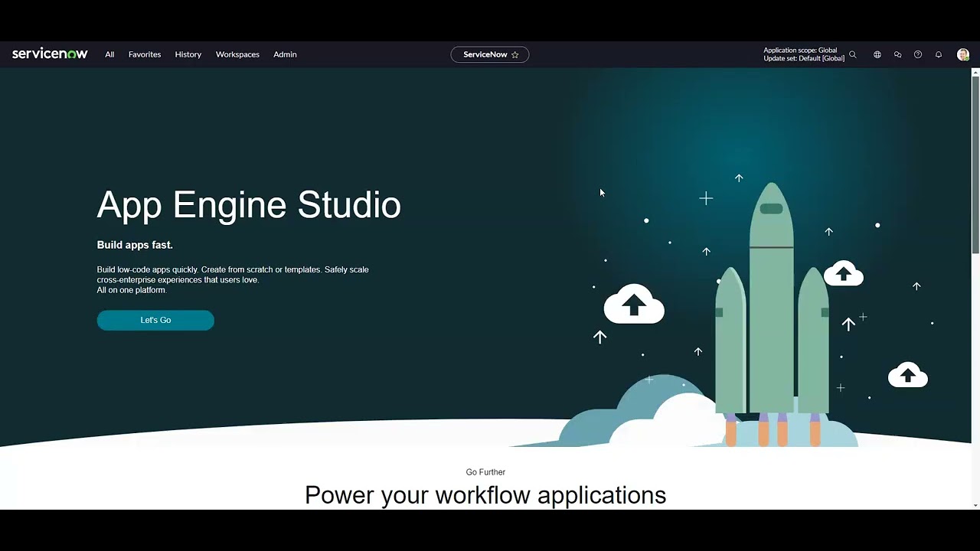Click the Update set: Default [Global] label
Viewport: 980px width, 551px height.
click(803, 58)
